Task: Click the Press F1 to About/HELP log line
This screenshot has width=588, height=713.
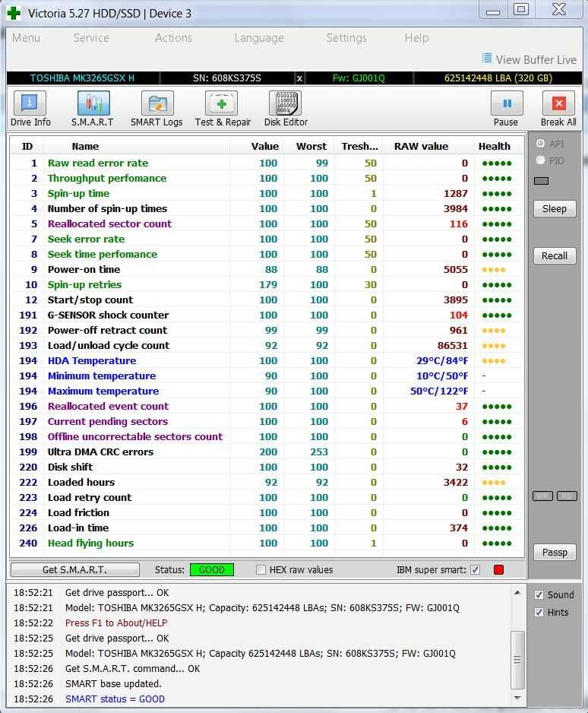Action: [x=116, y=623]
